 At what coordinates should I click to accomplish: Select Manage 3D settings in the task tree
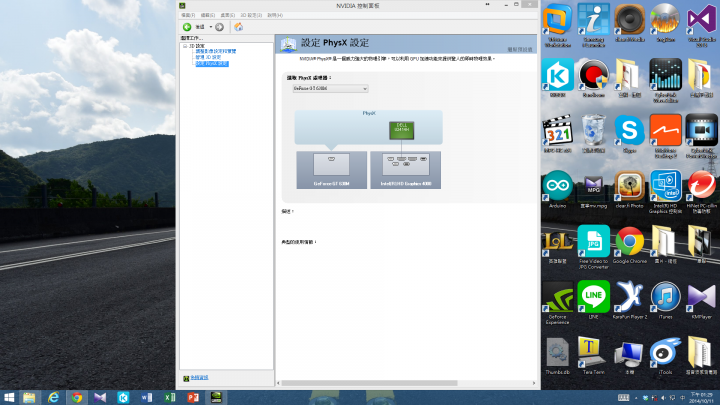208,57
